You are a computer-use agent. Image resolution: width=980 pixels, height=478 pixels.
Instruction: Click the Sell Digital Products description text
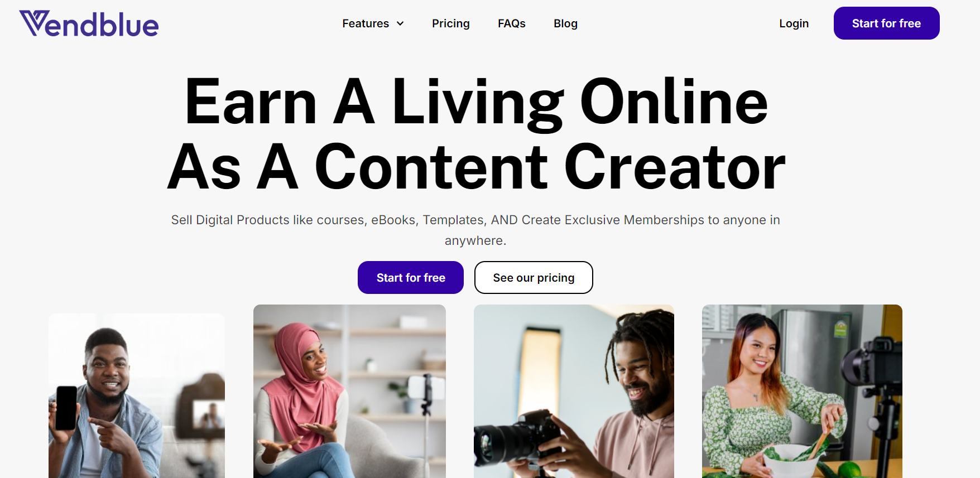pos(475,230)
